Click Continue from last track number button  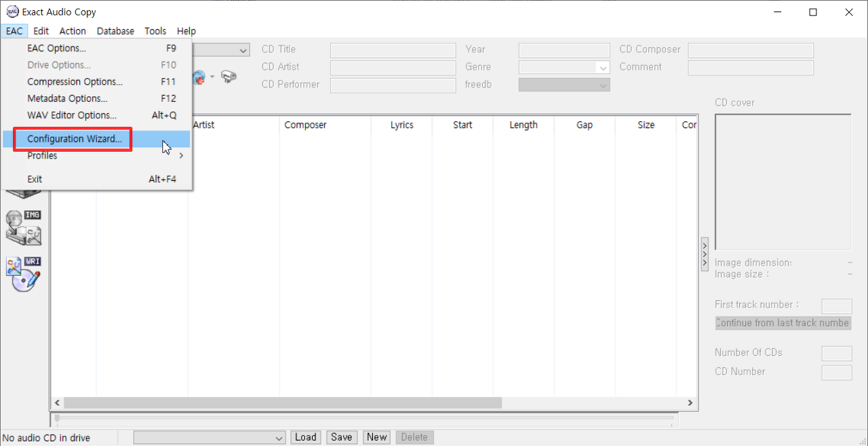pyautogui.click(x=783, y=323)
